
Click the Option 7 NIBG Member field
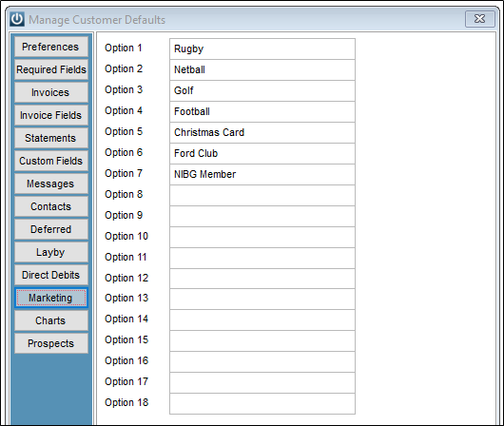pyautogui.click(x=262, y=174)
